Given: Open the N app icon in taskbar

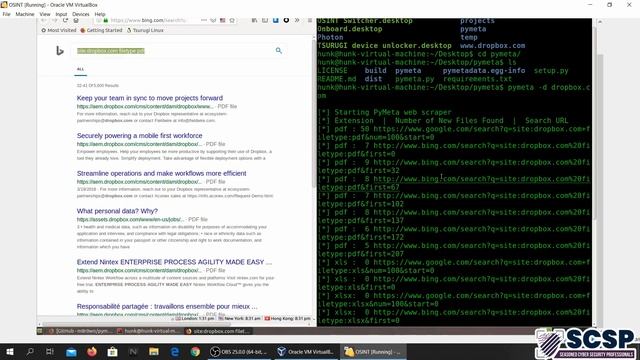Looking at the screenshot, I should 133,351.
